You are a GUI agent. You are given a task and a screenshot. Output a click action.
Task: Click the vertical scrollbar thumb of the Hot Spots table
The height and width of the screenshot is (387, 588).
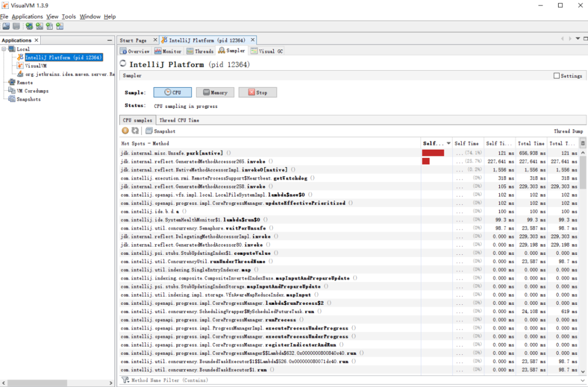coord(583,173)
